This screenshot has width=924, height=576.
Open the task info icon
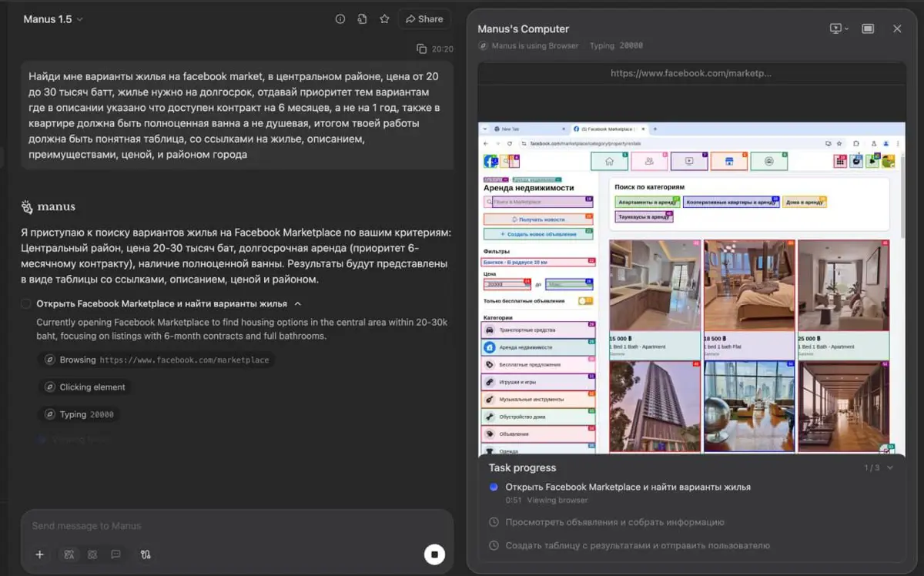point(340,19)
